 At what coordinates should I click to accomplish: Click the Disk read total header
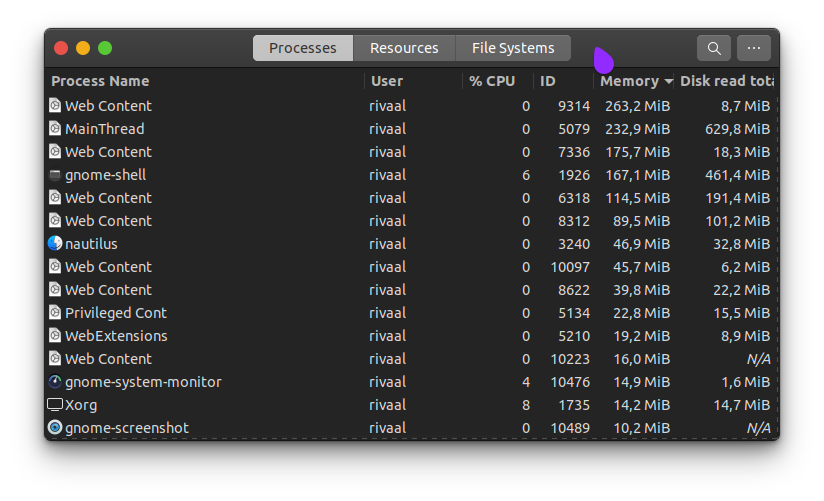726,81
